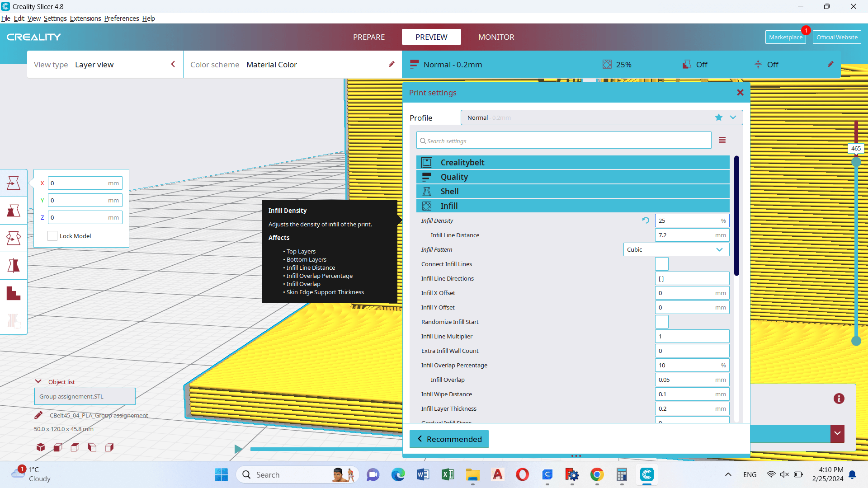Open the settings visibility hamburger menu
This screenshot has height=488, width=868.
(x=722, y=140)
